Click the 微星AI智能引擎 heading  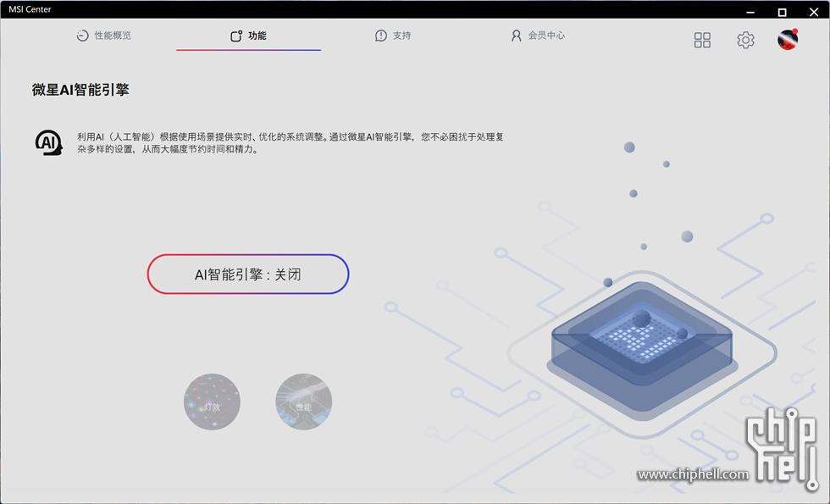(x=80, y=90)
